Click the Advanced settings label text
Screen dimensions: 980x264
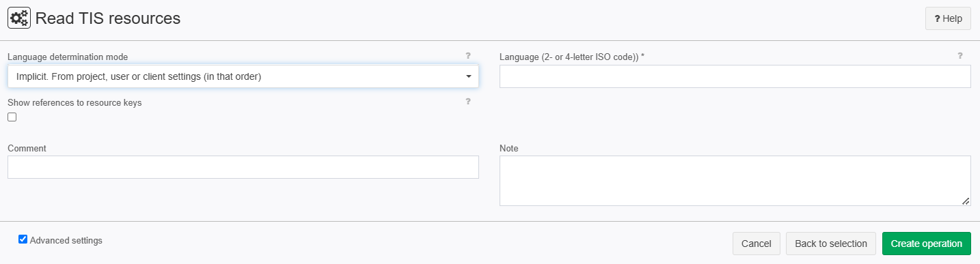pyautogui.click(x=66, y=240)
